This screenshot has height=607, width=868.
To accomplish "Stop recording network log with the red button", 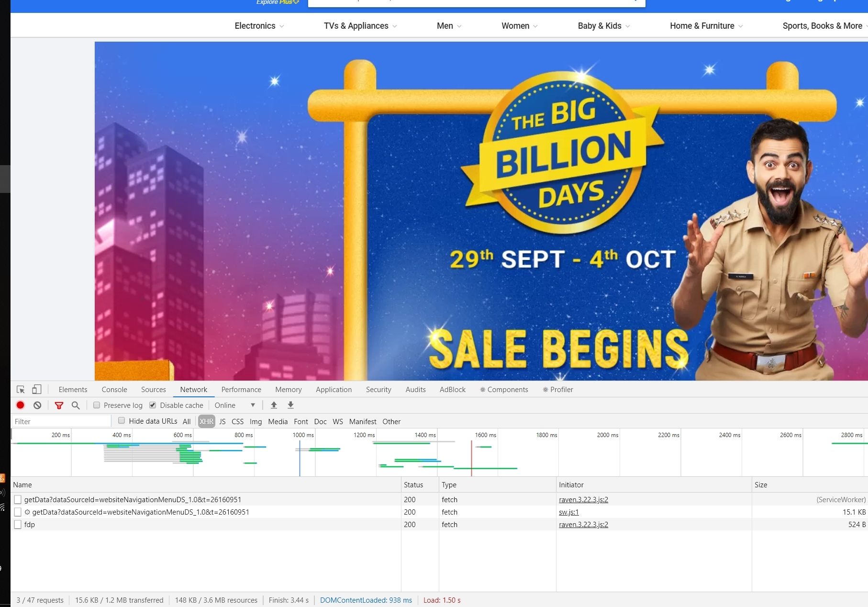I will coord(20,405).
